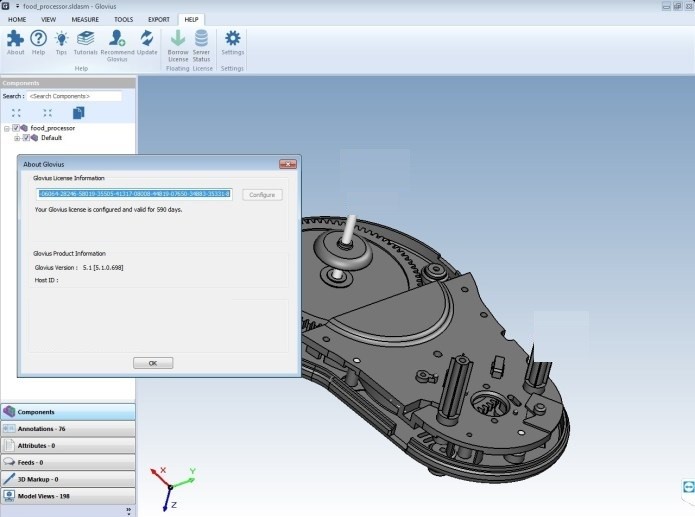Switch to the VIEW ribbon tab
Screen dimensions: 695x517
click(48, 20)
